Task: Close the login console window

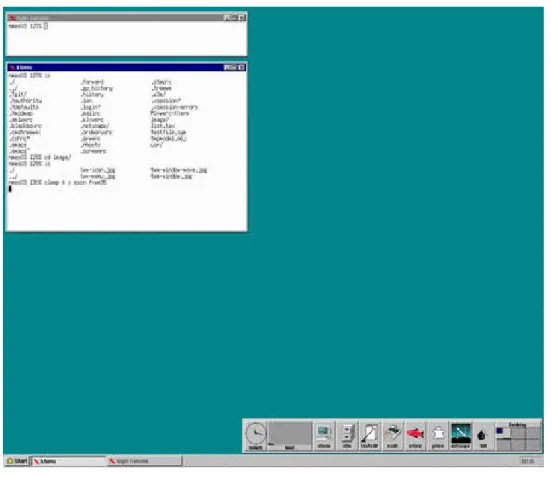Action: click(242, 17)
